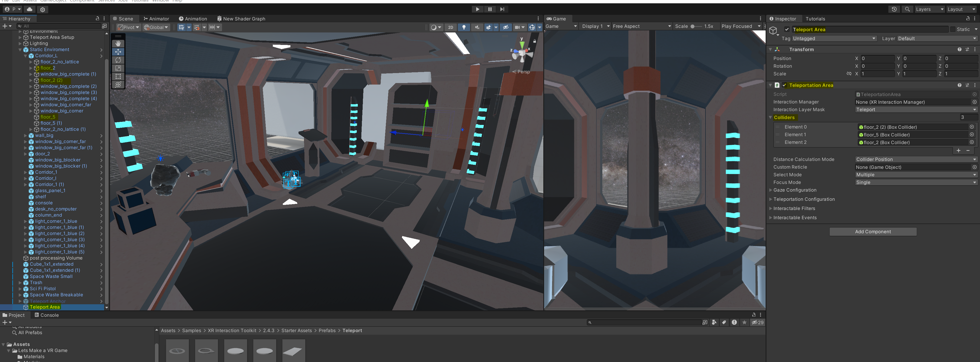Select the Scale tool in Scene

pos(118,68)
